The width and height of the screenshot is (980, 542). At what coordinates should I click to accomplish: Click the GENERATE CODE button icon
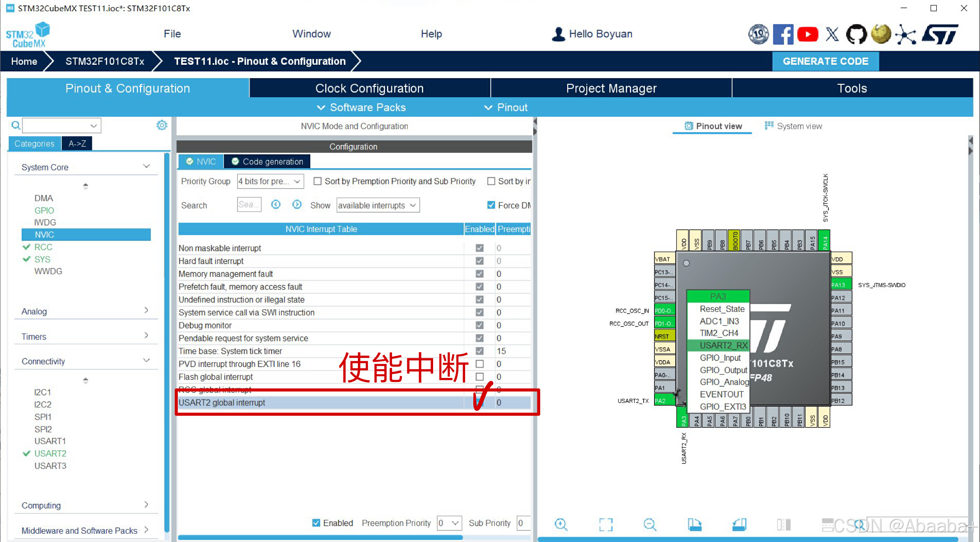(x=825, y=61)
